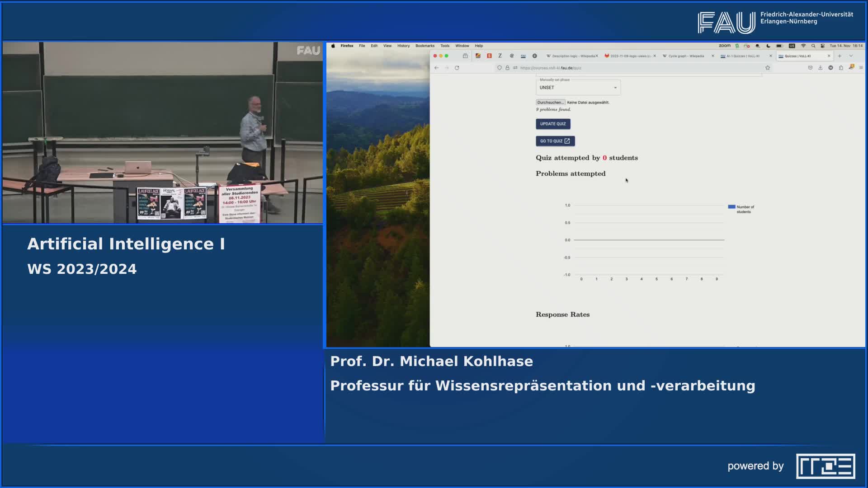Screen dimensions: 868x488
Task: Toggle tracking protection in the address bar
Action: tap(500, 68)
